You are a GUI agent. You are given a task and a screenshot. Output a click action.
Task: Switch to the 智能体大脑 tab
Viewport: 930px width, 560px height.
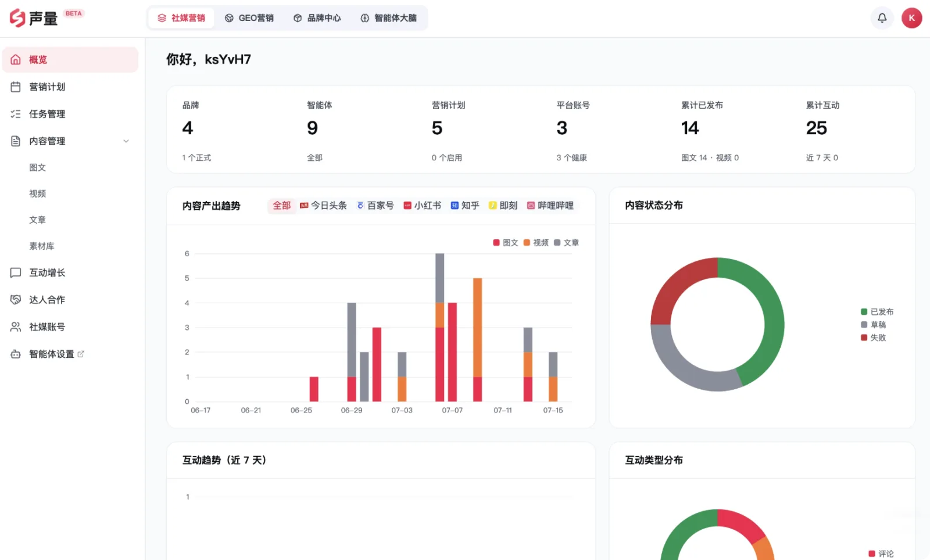[389, 18]
